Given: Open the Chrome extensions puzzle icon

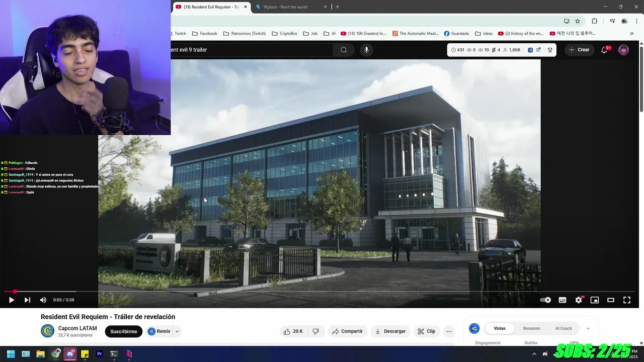Looking at the screenshot, I should tap(594, 21).
